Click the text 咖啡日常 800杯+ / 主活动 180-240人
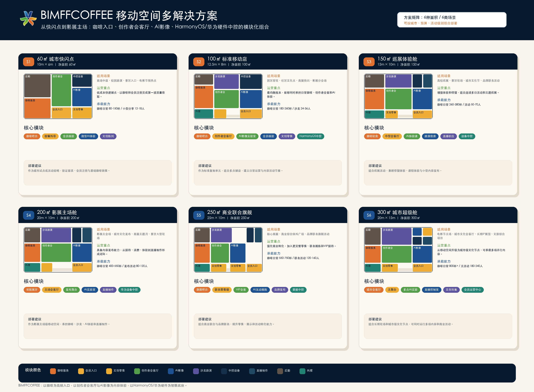Viewport: 534px width, 392px height. (x=460, y=266)
